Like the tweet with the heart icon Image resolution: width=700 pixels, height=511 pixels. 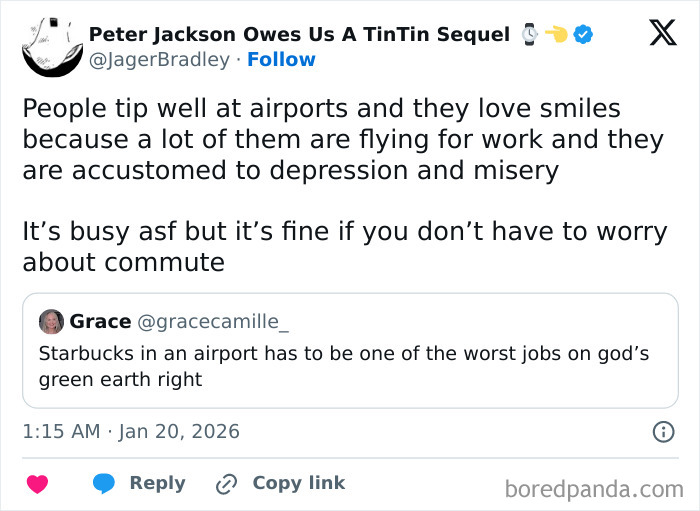[x=37, y=484]
